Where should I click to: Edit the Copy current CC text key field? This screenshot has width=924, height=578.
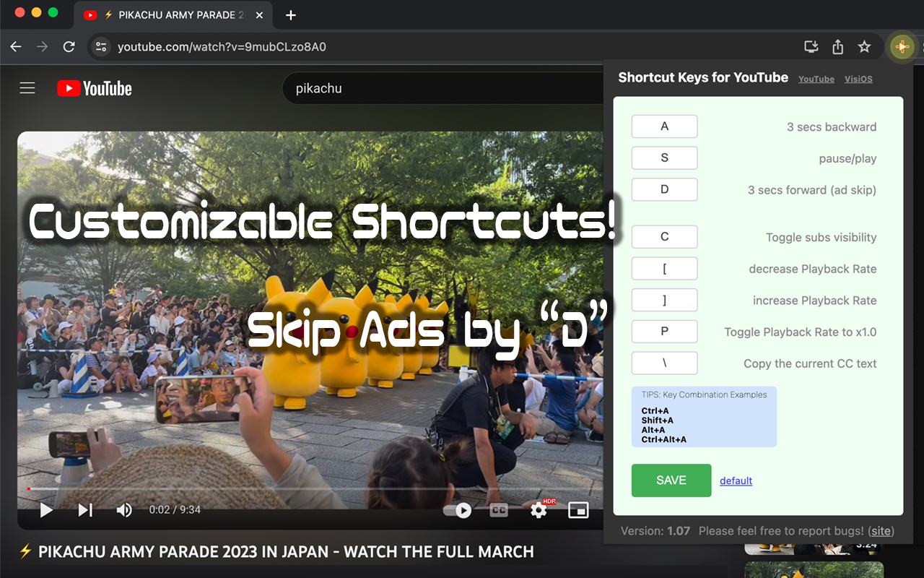664,363
